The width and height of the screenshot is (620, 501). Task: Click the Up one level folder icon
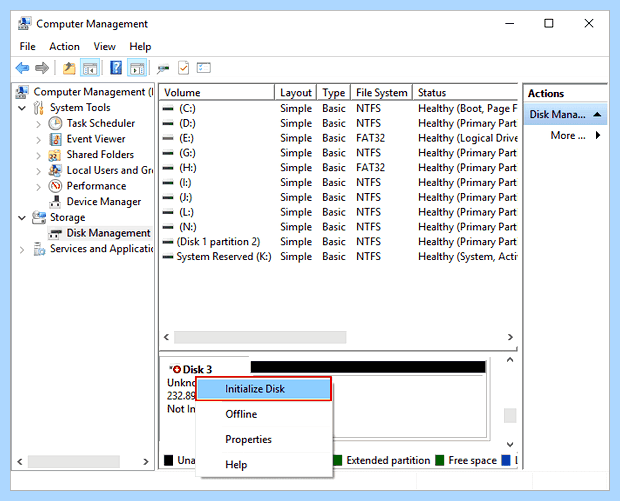(69, 68)
